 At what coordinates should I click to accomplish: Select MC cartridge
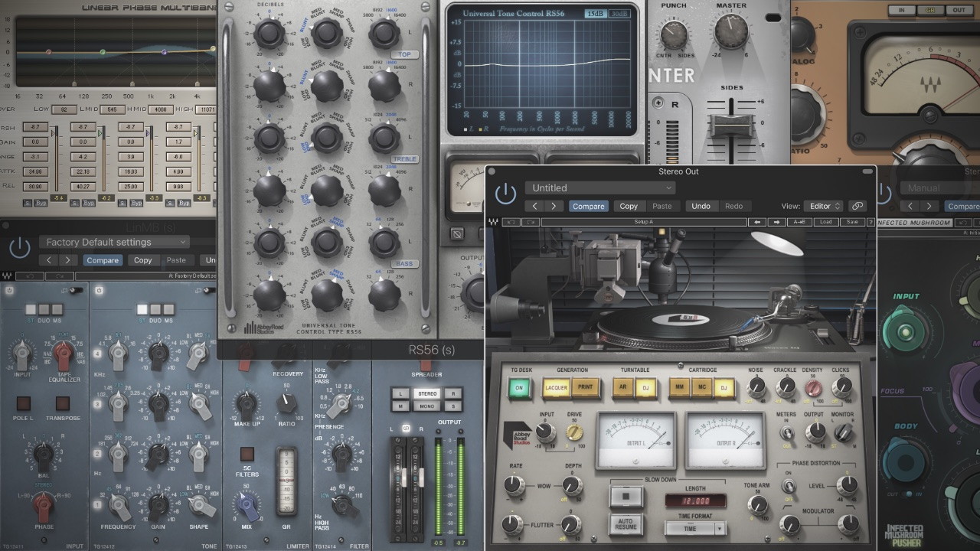click(701, 387)
